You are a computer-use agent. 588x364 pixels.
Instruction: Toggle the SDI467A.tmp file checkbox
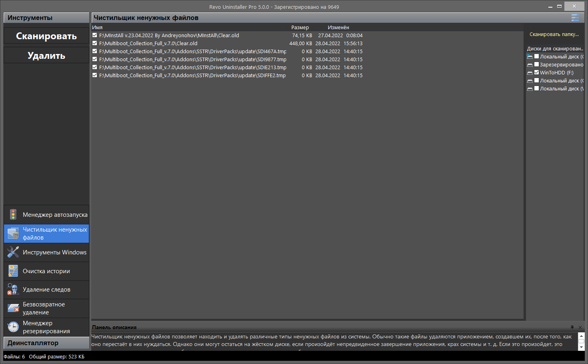coord(95,51)
